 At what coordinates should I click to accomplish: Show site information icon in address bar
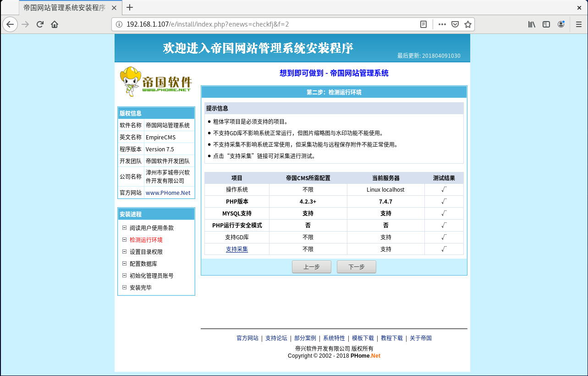(x=119, y=24)
